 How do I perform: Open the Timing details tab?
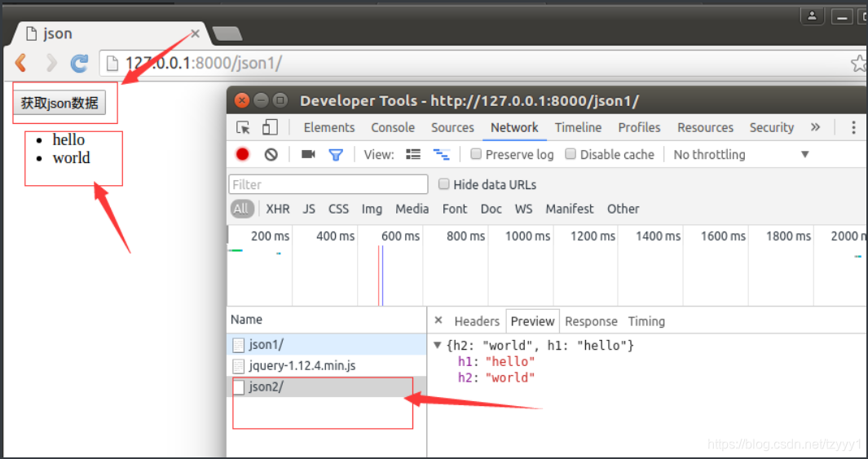coord(646,321)
